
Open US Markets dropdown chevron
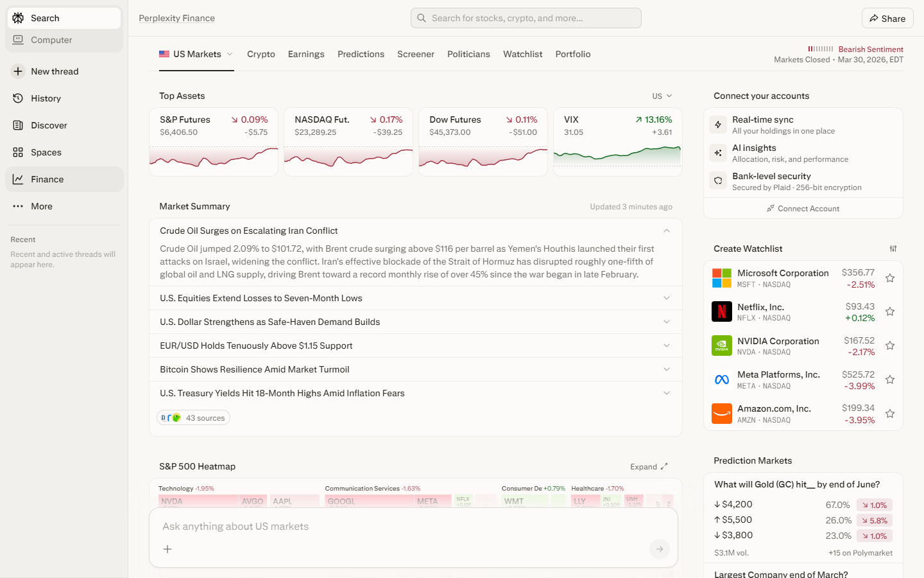click(230, 55)
